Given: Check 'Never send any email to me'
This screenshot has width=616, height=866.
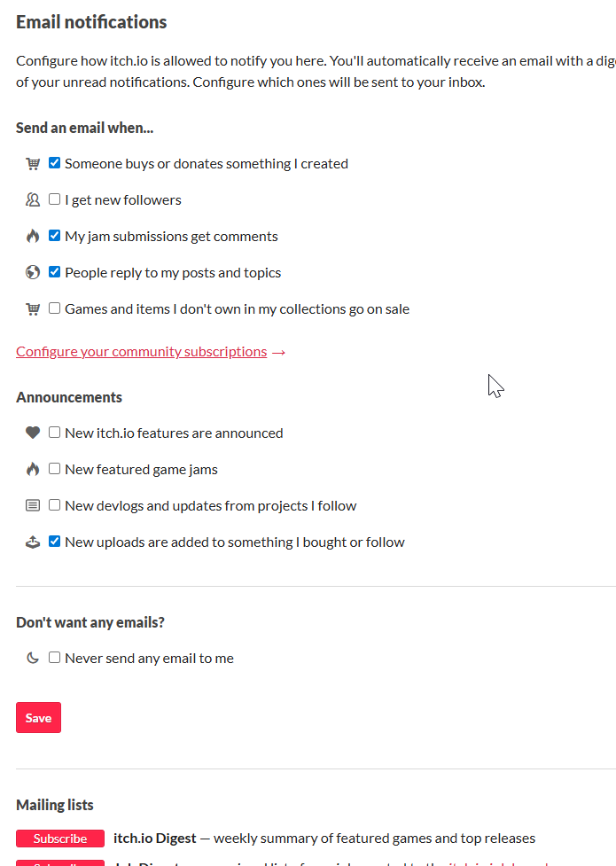Looking at the screenshot, I should pyautogui.click(x=54, y=657).
